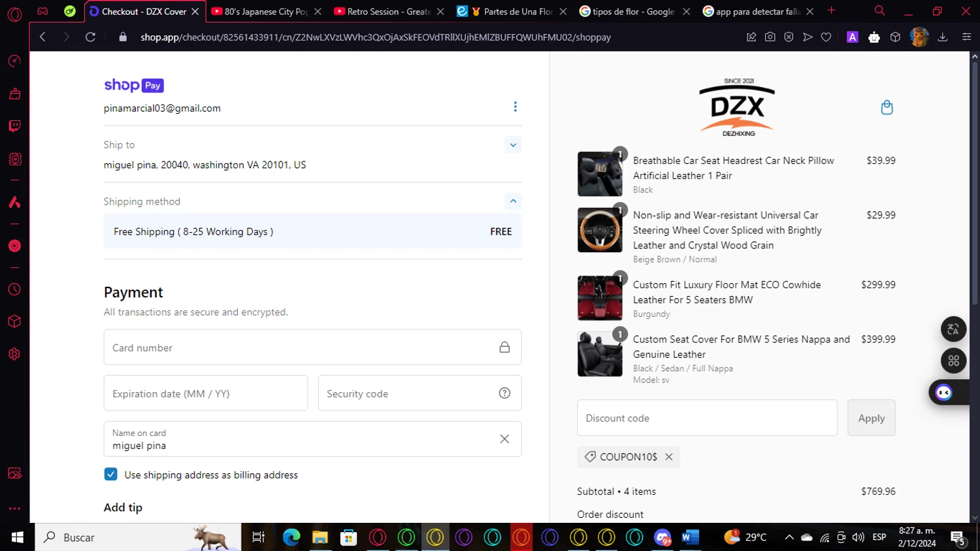Add page to bookmarks heart icon
The height and width of the screenshot is (551, 980).
click(x=826, y=37)
